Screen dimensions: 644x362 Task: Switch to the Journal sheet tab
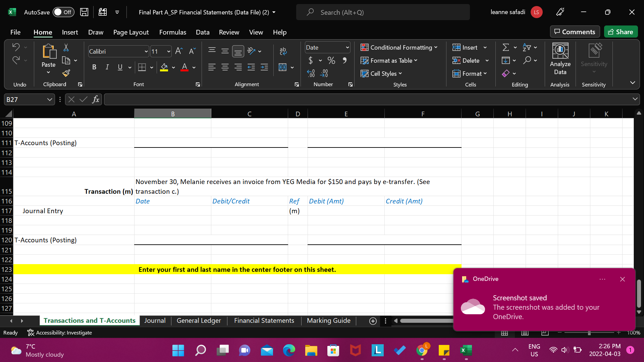point(155,320)
